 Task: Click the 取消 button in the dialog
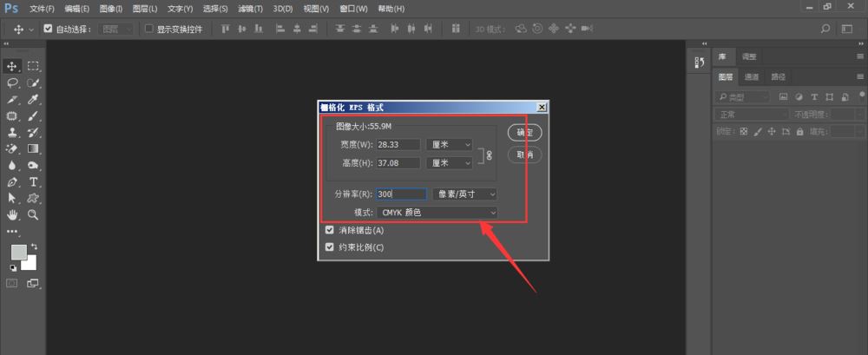524,155
